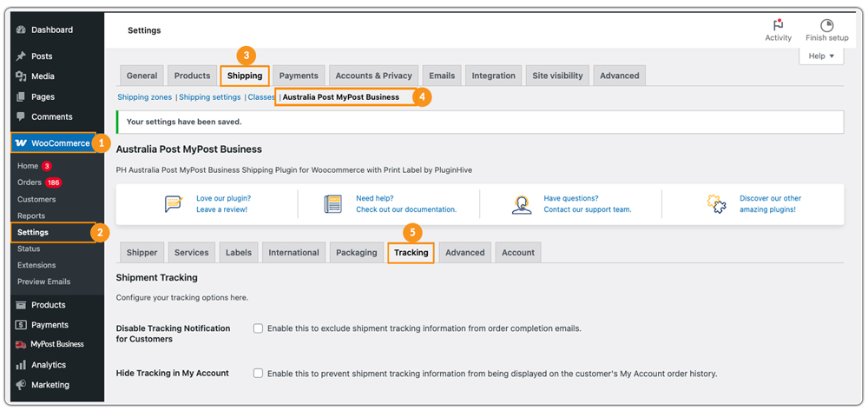Image resolution: width=868 pixels, height=411 pixels.
Task: Select the top Advanced settings tab
Action: (620, 76)
